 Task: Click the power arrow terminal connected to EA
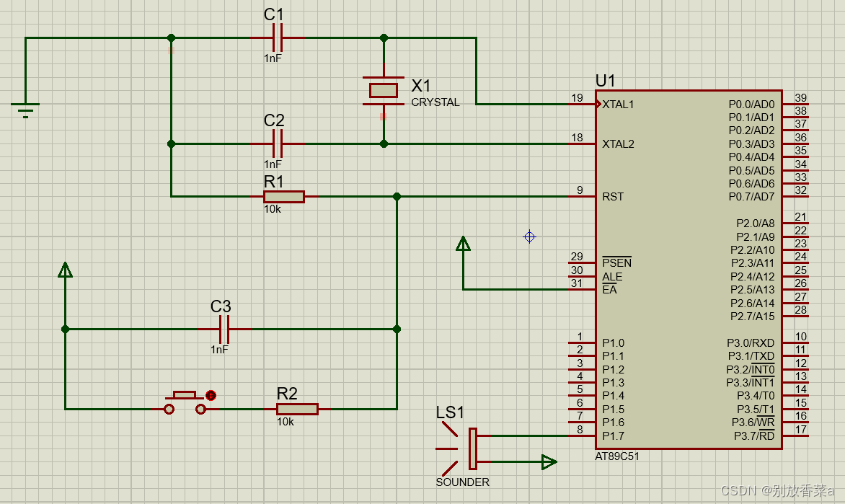(x=463, y=244)
